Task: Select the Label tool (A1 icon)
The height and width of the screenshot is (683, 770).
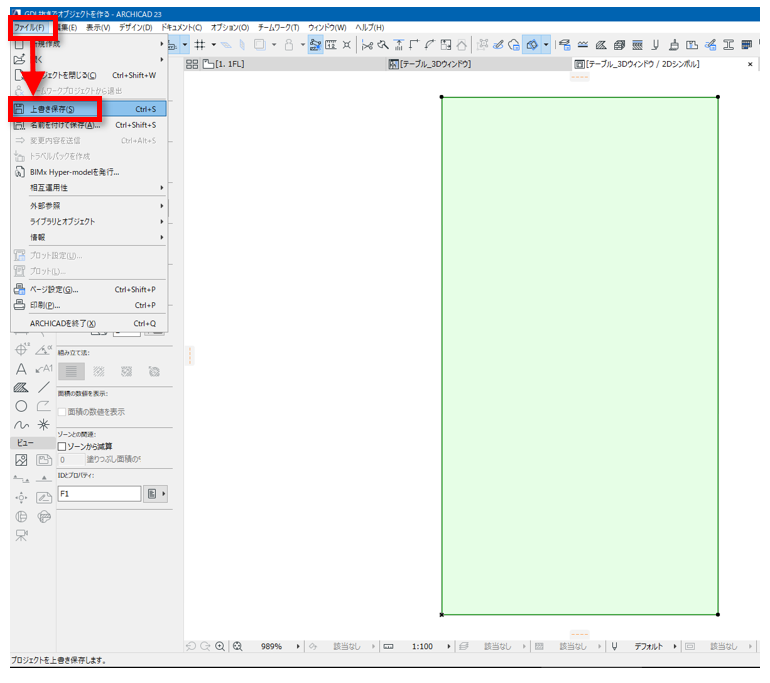Action: coord(44,369)
